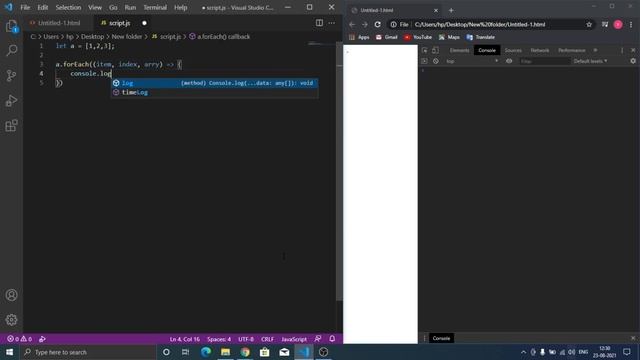Click the console Filter input field
The image size is (640, 360).
[x=544, y=61]
